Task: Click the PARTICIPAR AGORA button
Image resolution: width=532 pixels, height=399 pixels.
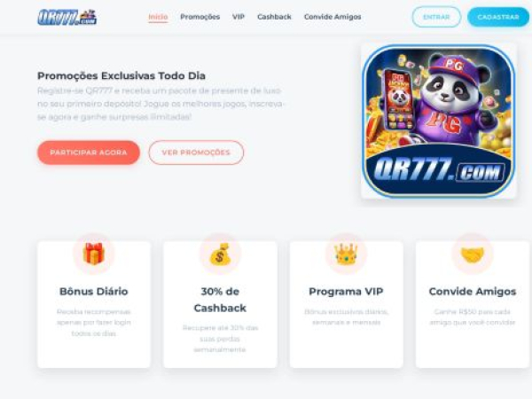Action: tap(89, 153)
